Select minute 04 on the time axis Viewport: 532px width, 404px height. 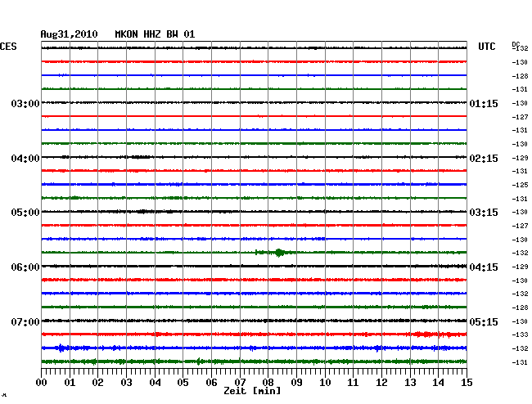coord(155,382)
